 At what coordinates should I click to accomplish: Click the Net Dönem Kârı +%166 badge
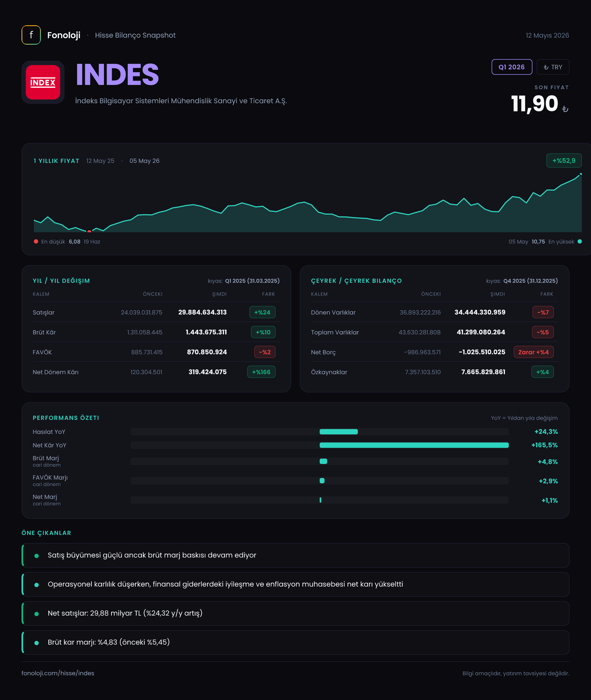click(261, 372)
